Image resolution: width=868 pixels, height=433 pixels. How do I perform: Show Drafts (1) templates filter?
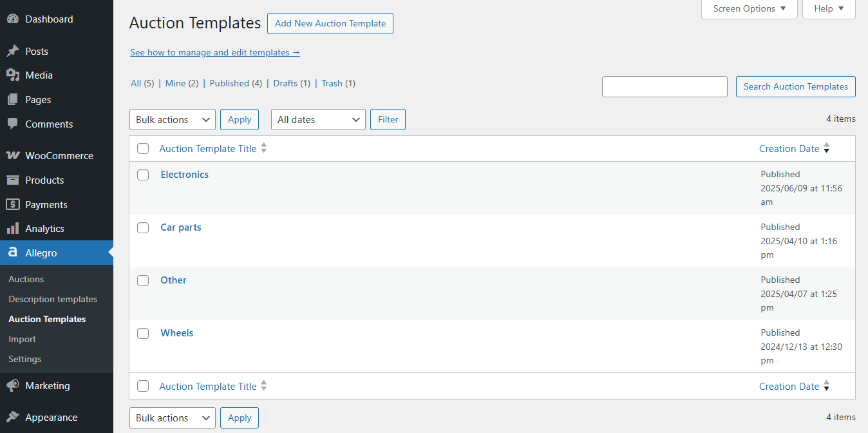(x=292, y=83)
